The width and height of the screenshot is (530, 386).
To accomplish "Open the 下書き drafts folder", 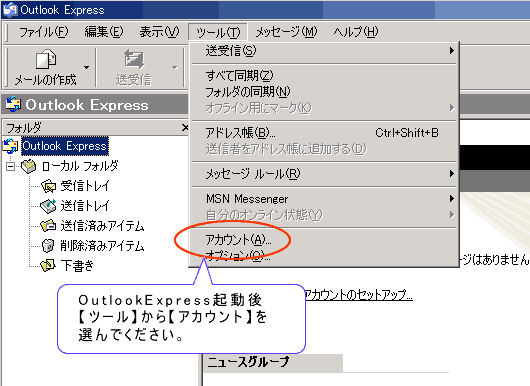I will (x=77, y=266).
